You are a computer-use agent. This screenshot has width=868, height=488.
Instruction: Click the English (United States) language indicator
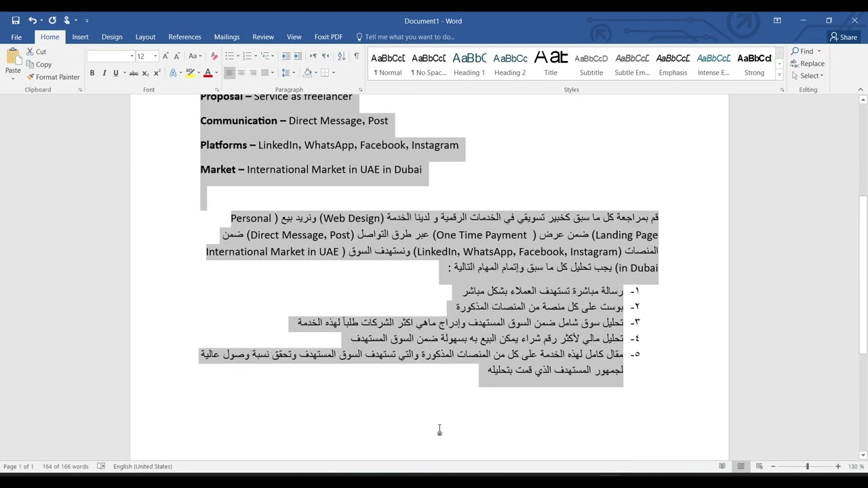click(x=142, y=466)
